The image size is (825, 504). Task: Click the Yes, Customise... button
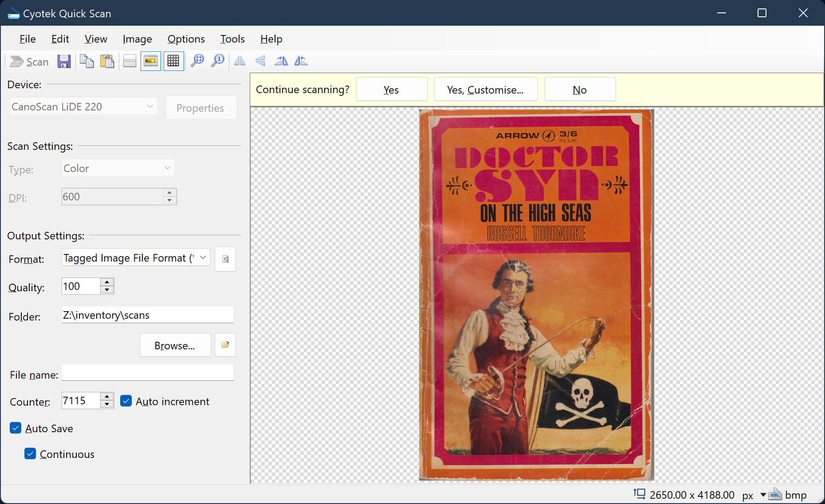(x=486, y=90)
